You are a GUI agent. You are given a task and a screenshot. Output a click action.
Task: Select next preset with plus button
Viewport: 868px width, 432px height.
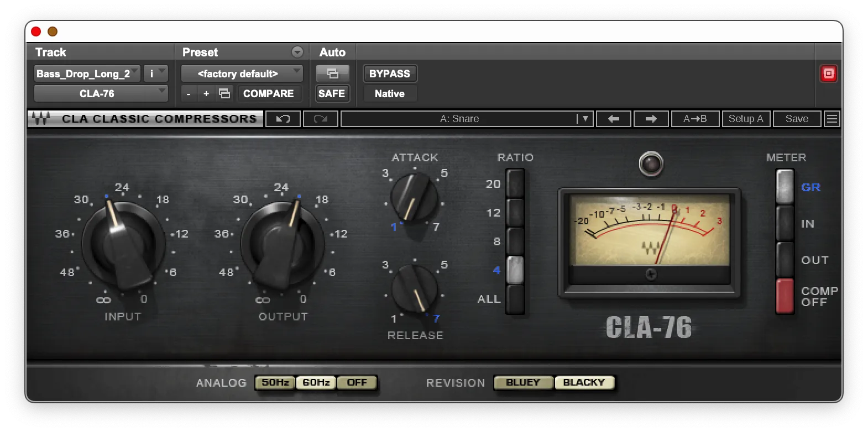tap(206, 94)
